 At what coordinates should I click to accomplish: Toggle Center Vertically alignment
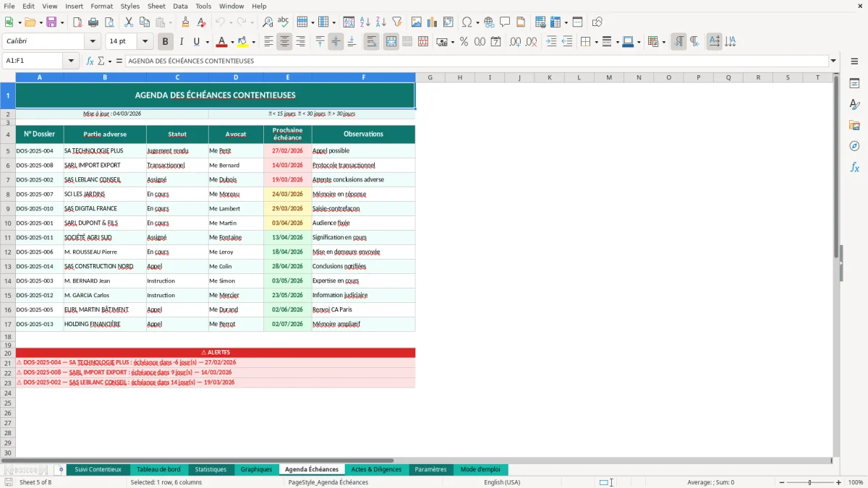pos(336,42)
